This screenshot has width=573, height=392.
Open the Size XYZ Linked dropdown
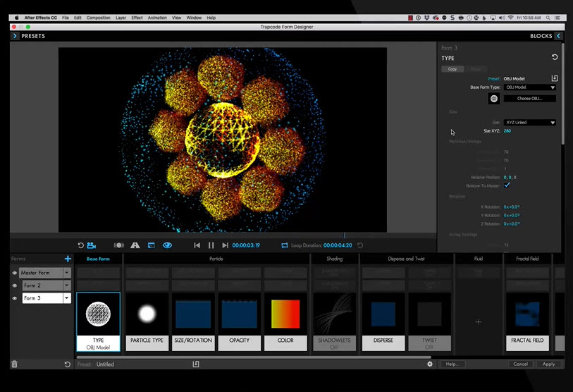(x=530, y=123)
